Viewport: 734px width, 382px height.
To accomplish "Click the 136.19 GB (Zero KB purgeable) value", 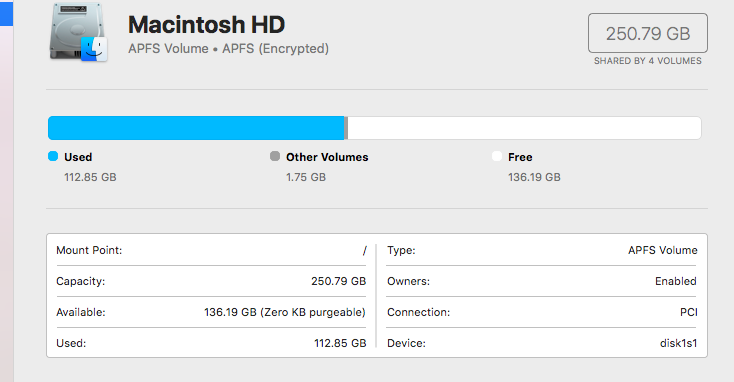I will 285,312.
